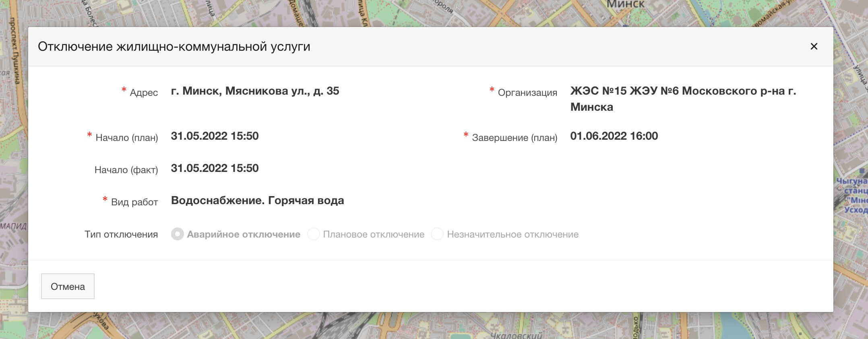
Task: Click the dialog title Отключение жилищно-коммунальной услуги
Action: click(174, 47)
